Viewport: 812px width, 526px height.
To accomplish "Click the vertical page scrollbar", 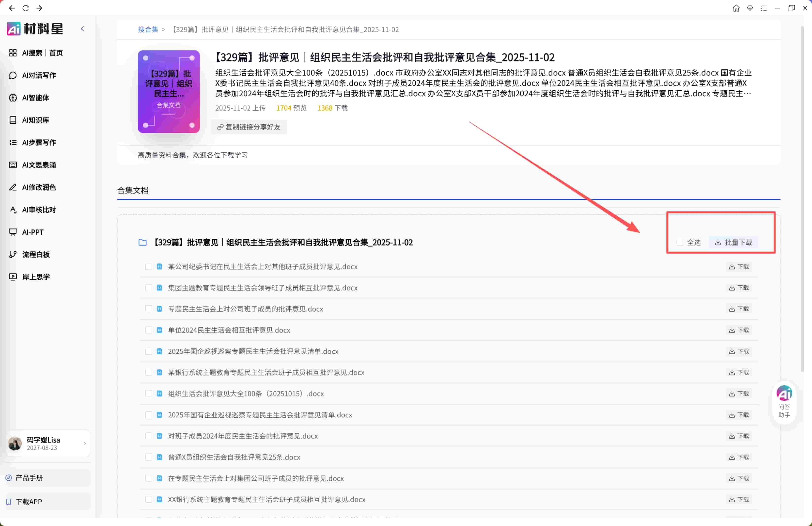I will coord(802,198).
